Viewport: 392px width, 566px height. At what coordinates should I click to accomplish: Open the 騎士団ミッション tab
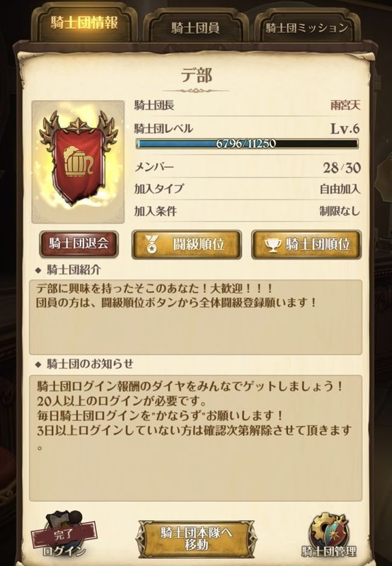tap(307, 28)
